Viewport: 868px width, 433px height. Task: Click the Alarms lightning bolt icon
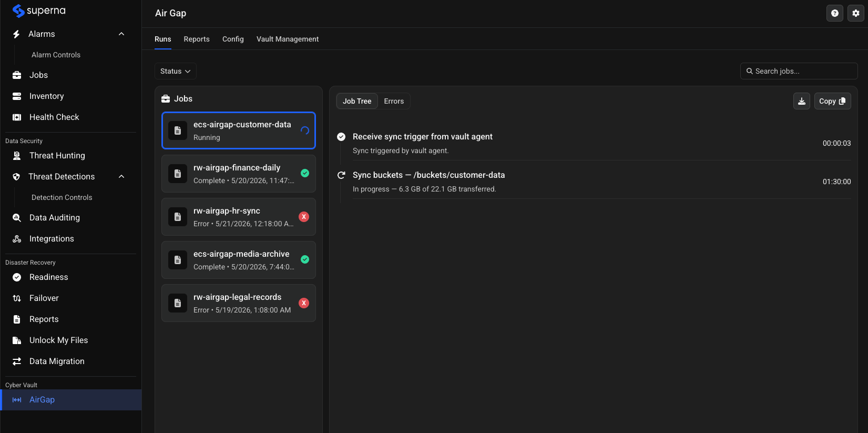(16, 34)
